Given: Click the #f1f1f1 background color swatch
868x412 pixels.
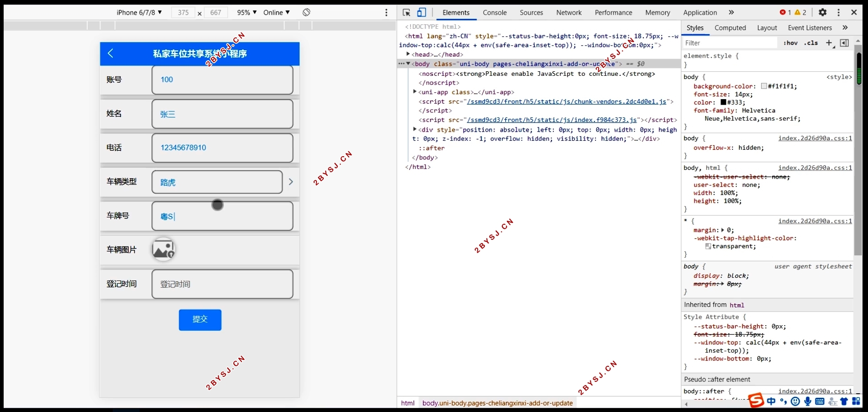Looking at the screenshot, I should pos(764,86).
